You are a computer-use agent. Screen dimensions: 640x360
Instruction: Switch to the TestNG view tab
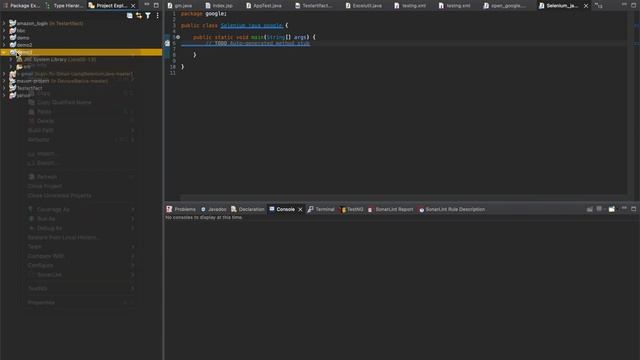pos(352,209)
